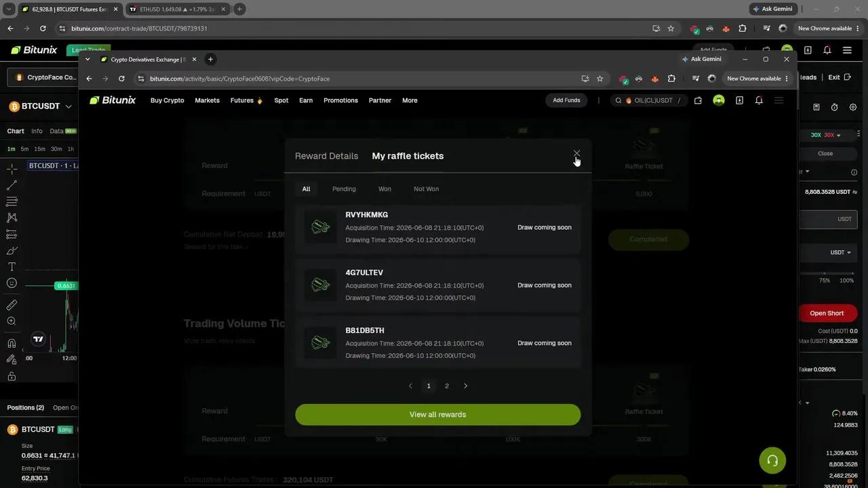Select the ruler measure tool on chart
The width and height of the screenshot is (868, 488).
click(12, 305)
